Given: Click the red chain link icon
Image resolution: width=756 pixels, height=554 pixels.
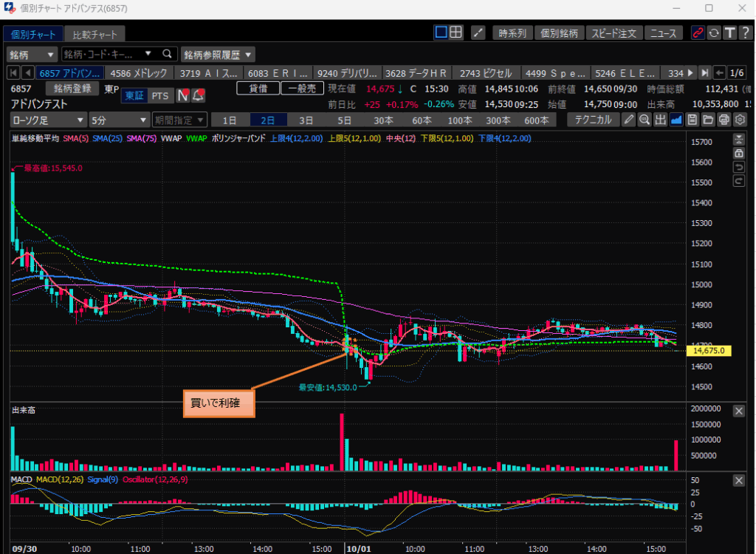Looking at the screenshot, I should click(x=698, y=33).
